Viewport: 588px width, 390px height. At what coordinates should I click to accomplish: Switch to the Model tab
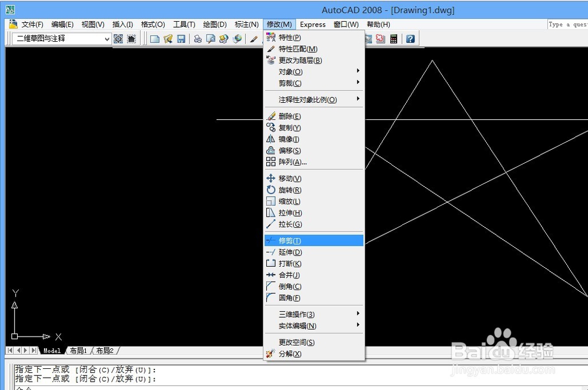pyautogui.click(x=52, y=351)
